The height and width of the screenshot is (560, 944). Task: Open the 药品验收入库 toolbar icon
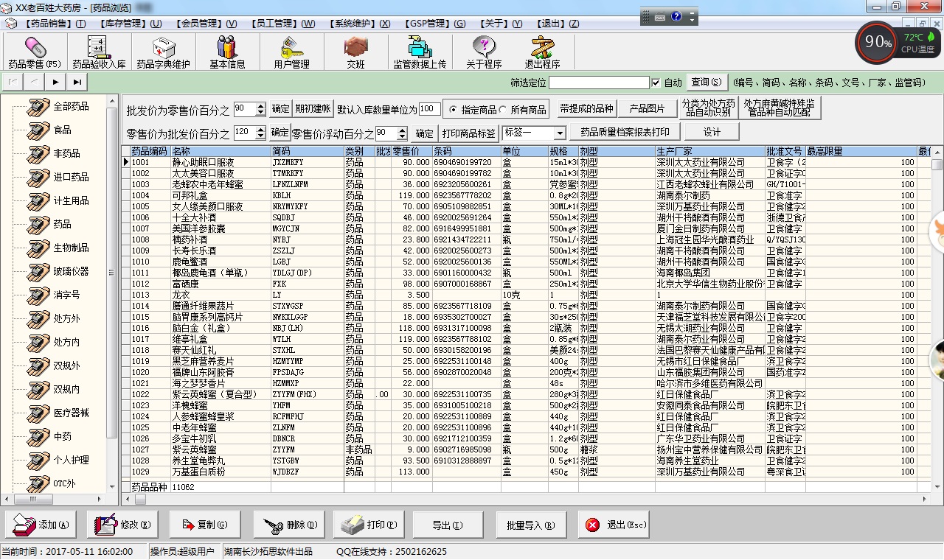coord(97,52)
